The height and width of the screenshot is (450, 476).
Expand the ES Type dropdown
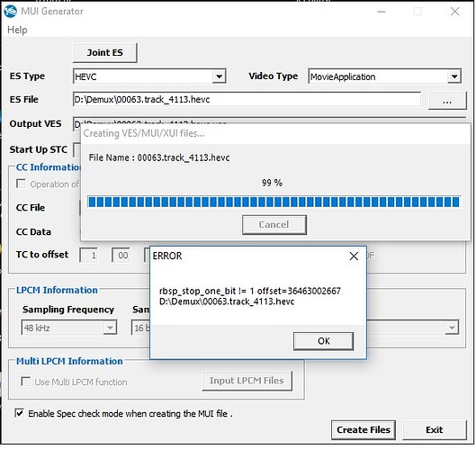220,76
